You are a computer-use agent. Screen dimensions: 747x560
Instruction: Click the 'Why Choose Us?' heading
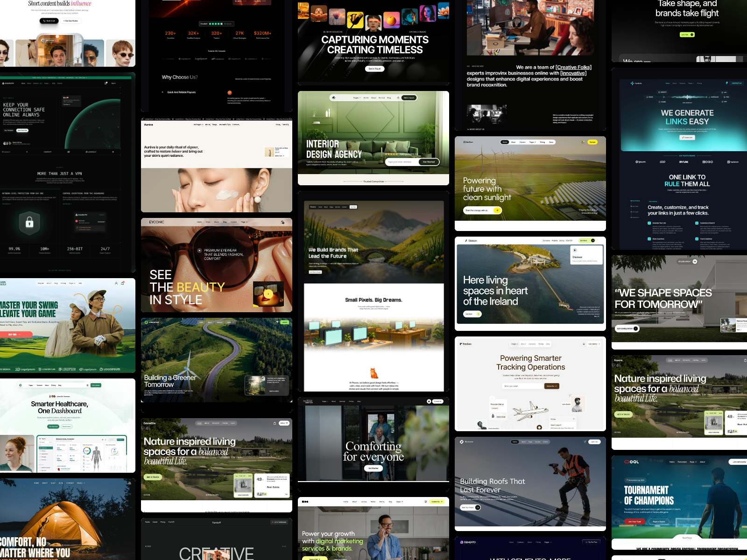click(180, 77)
